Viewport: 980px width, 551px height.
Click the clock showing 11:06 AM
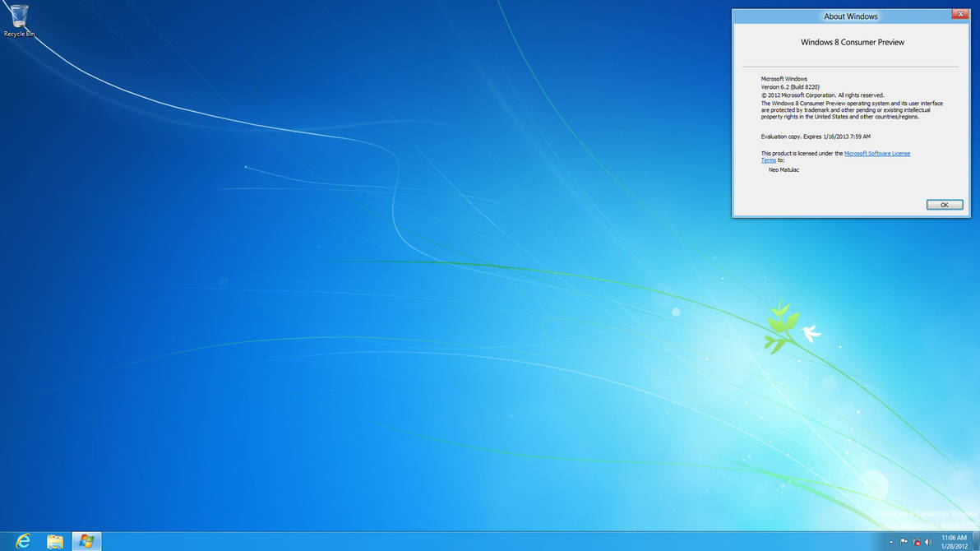[954, 537]
